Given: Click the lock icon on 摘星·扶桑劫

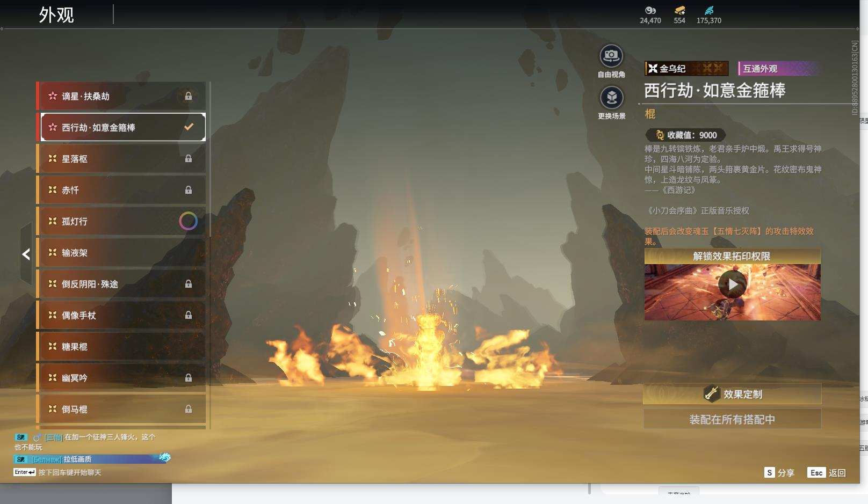Looking at the screenshot, I should point(189,96).
